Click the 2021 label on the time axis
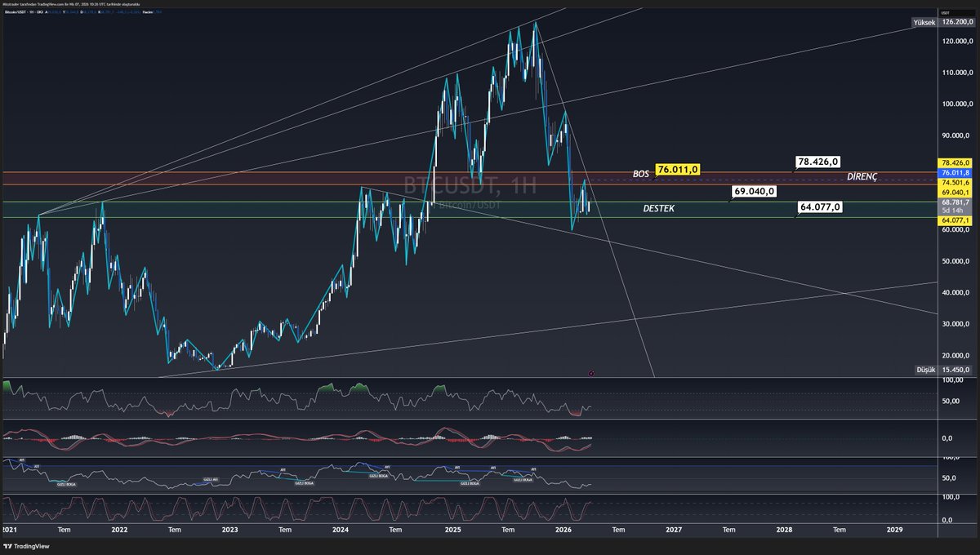 (x=9, y=530)
